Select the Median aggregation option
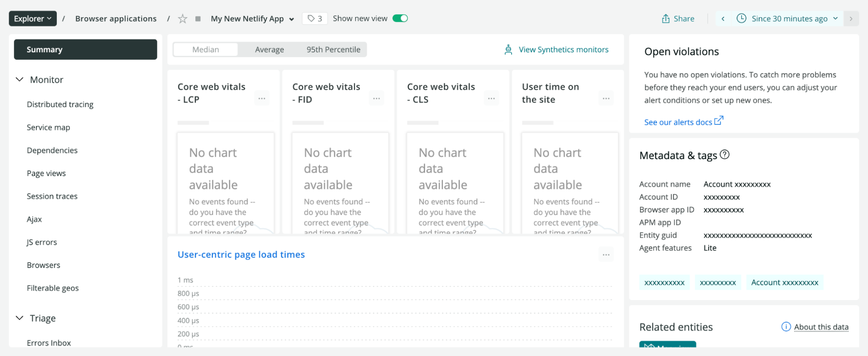The image size is (868, 356). pos(205,49)
